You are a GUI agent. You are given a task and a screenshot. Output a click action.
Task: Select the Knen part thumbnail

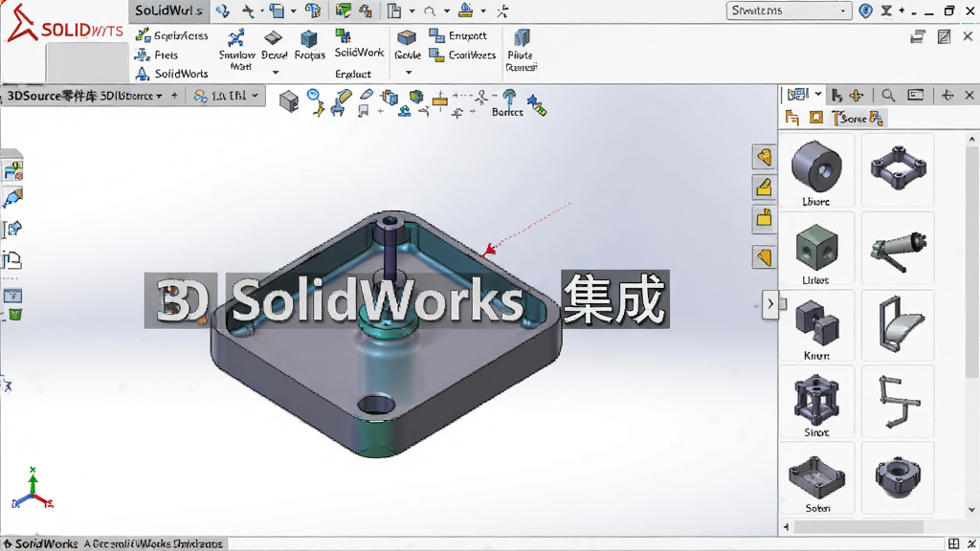coord(816,327)
